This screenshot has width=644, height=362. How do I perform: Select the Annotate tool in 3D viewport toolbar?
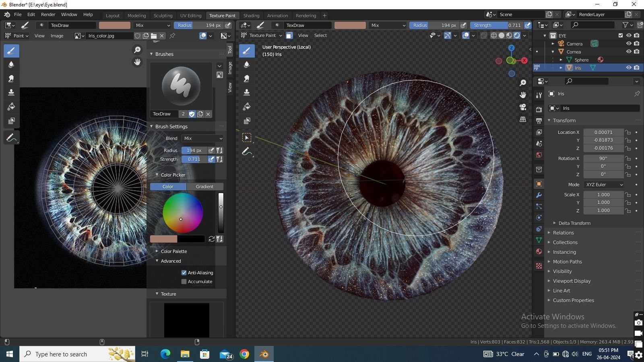tap(247, 152)
